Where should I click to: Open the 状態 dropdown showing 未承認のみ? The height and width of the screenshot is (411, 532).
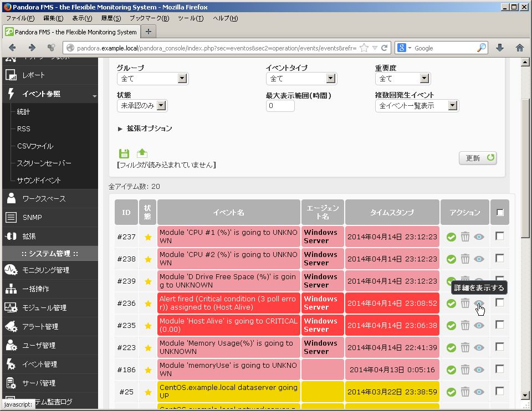coord(142,106)
